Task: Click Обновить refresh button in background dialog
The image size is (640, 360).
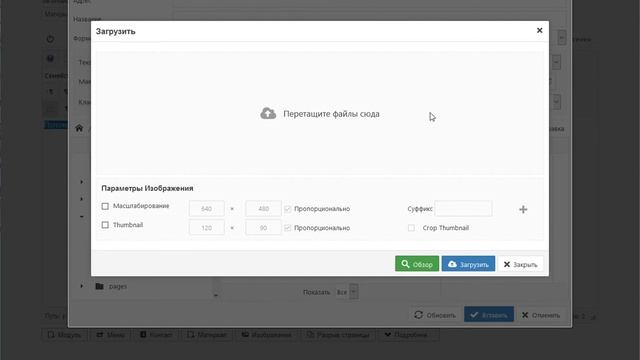Action: click(435, 315)
